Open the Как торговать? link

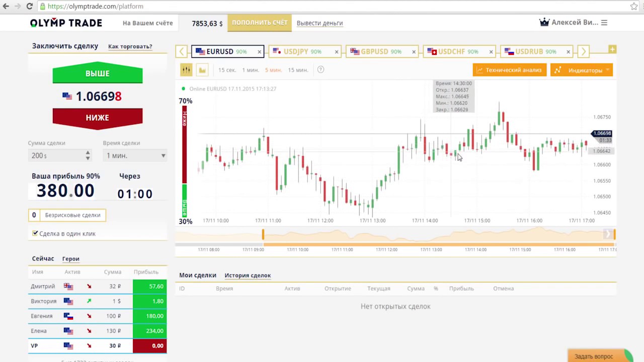tap(130, 46)
